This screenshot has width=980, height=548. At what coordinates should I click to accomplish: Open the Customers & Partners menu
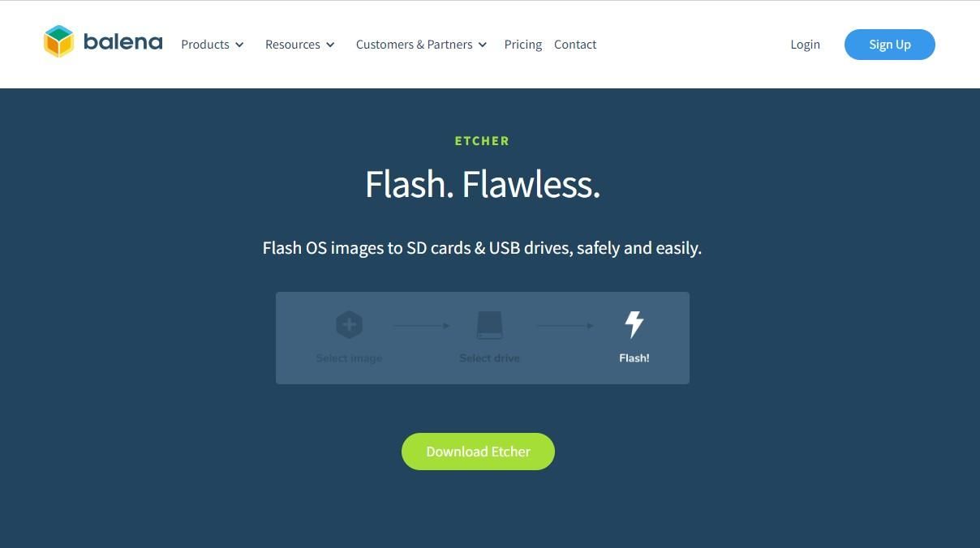(x=422, y=45)
